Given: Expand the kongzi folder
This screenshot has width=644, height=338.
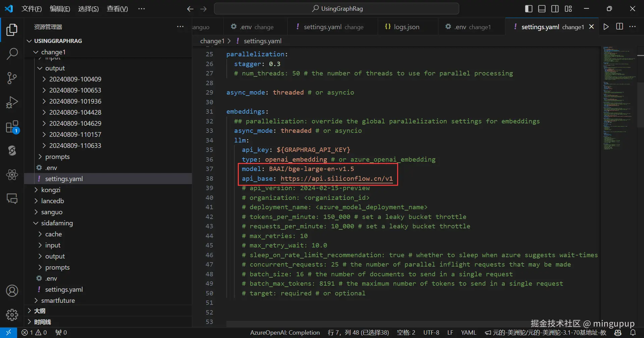Looking at the screenshot, I should click(51, 190).
